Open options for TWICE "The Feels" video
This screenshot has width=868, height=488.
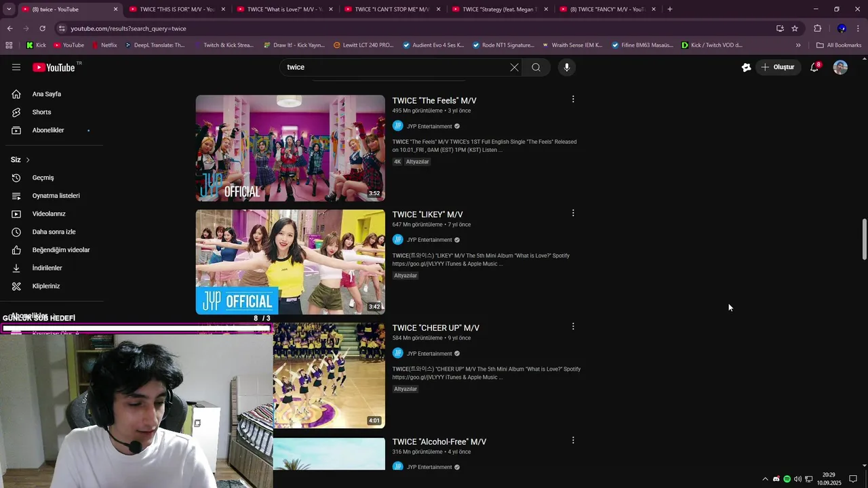coord(573,99)
